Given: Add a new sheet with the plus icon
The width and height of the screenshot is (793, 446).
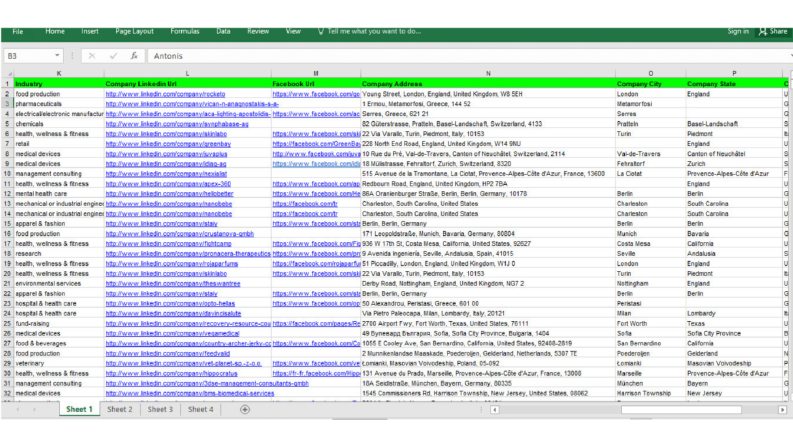Looking at the screenshot, I should [245, 410].
